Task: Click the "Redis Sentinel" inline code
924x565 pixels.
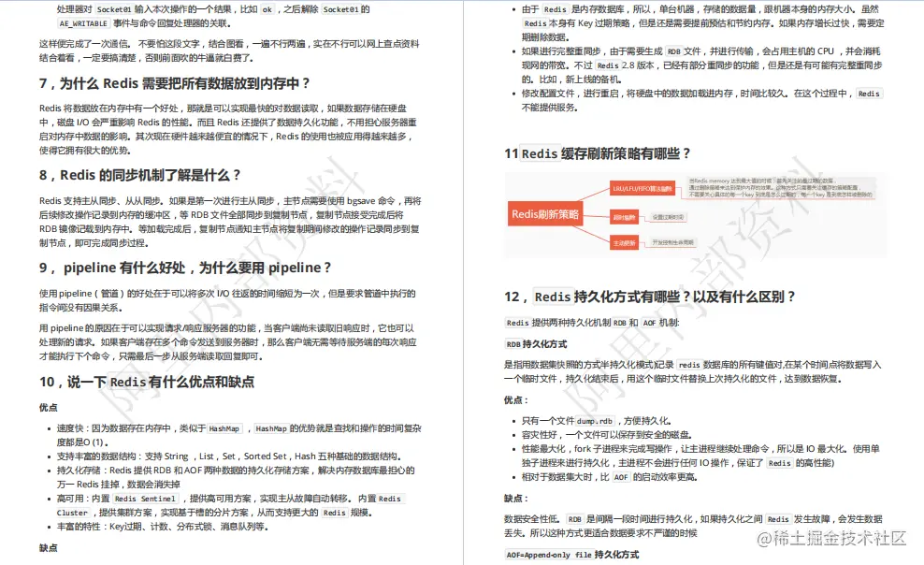Action: 145,499
